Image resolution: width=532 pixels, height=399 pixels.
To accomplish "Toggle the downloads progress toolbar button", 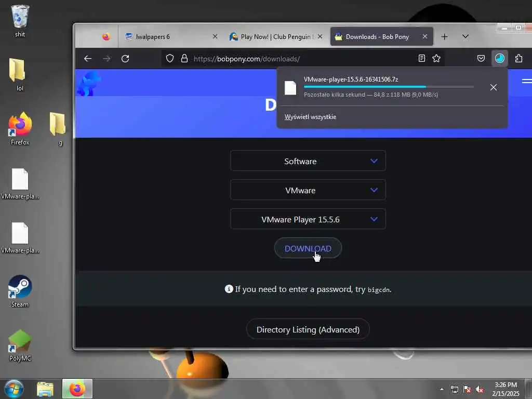I will click(x=499, y=58).
